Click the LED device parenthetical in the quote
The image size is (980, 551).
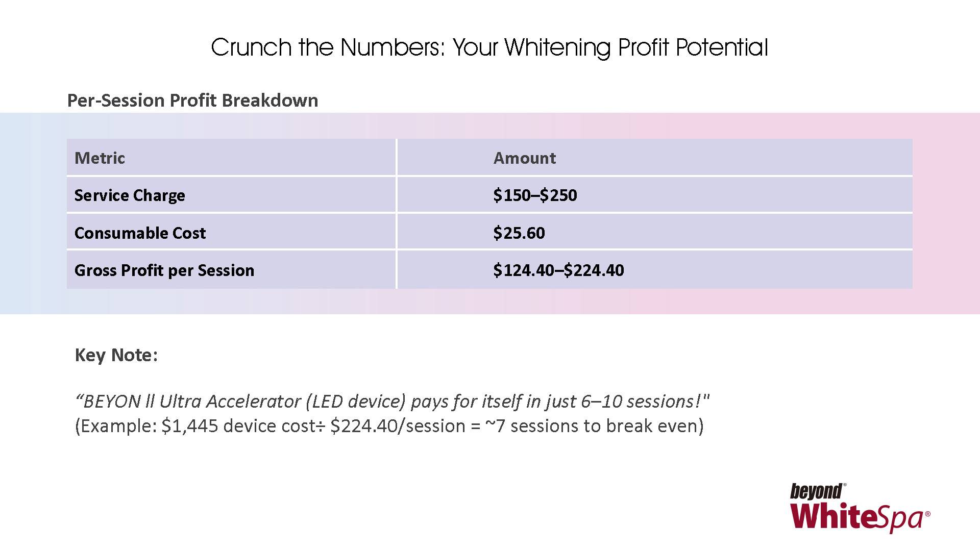click(x=356, y=402)
